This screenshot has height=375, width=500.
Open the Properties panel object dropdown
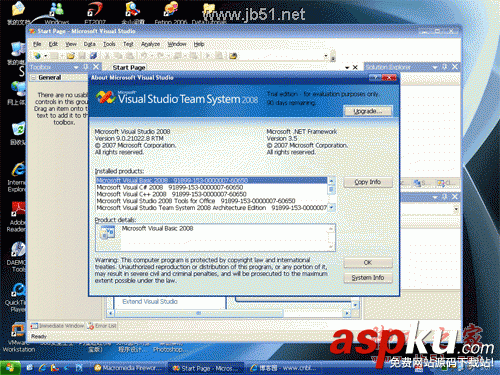pos(456,209)
